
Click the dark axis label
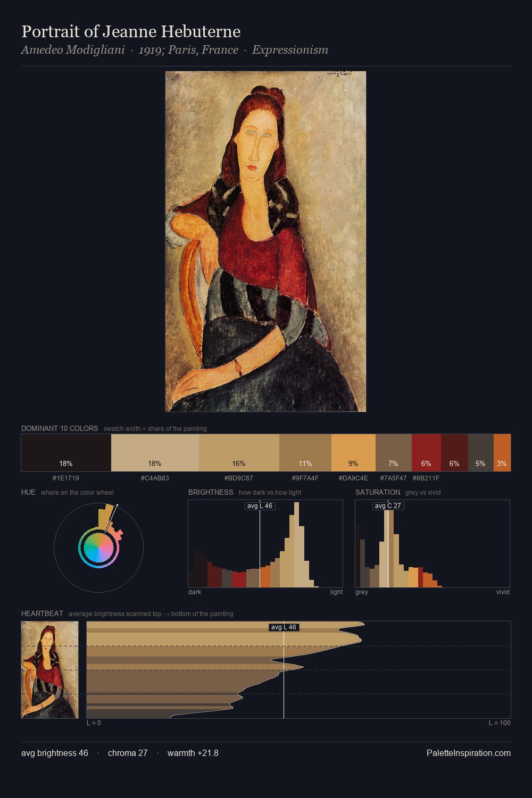coord(195,592)
